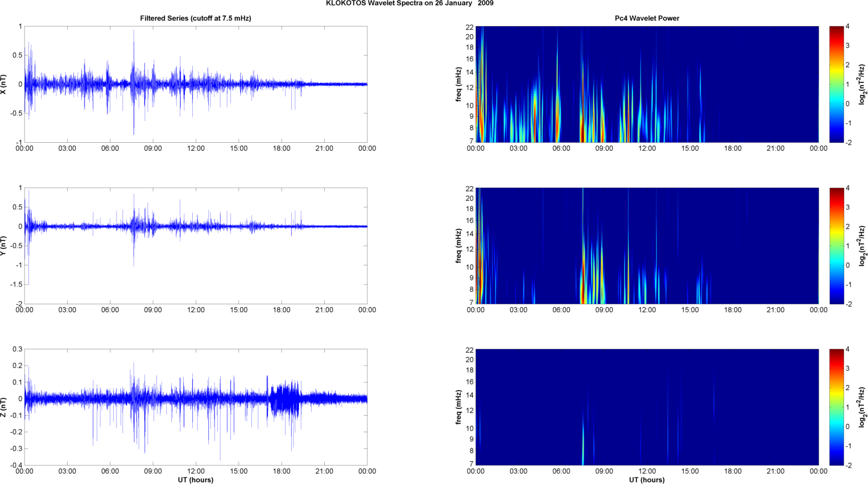Select the Filtered Series cutoff title text
Image resolution: width=868 pixels, height=484 pixels.
point(195,18)
